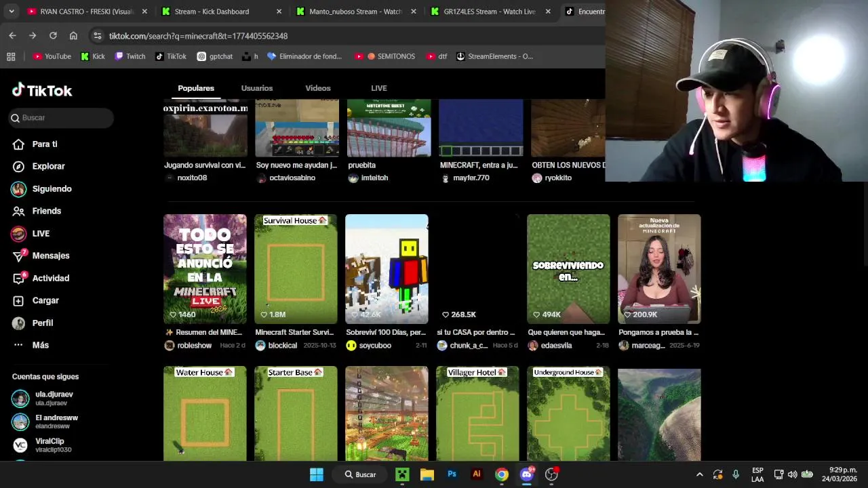The height and width of the screenshot is (488, 868).
Task: Switch to Videos tab
Action: point(318,88)
